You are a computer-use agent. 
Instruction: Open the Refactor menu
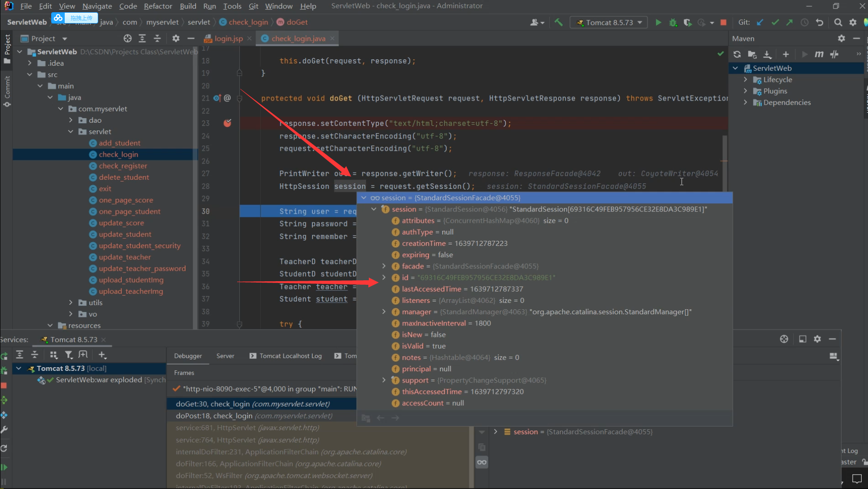(158, 6)
